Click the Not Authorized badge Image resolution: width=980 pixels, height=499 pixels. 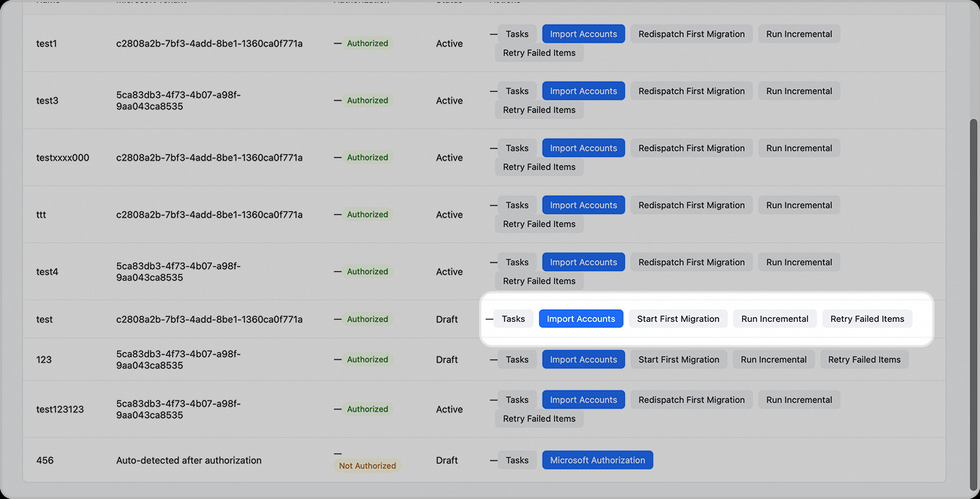coord(367,466)
